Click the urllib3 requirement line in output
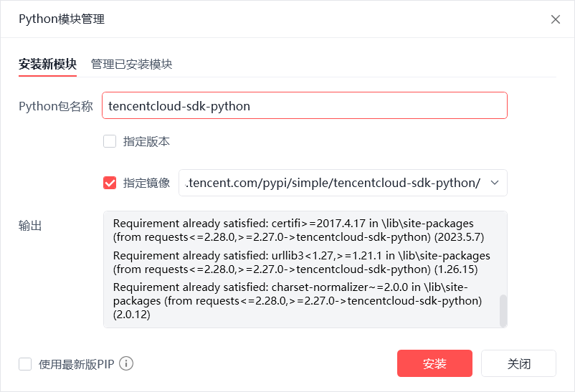Screen dimensions: 575x392 point(301,262)
